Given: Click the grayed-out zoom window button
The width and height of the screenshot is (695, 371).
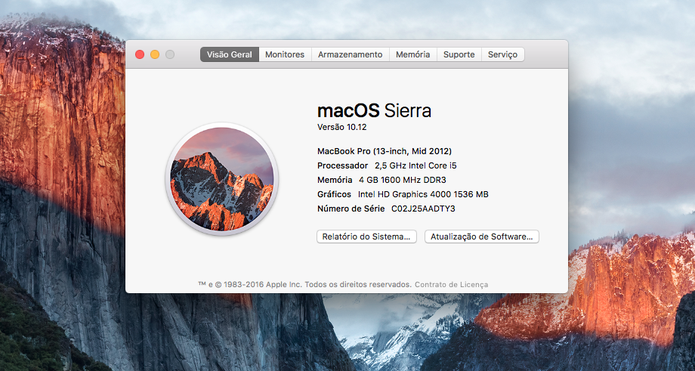Looking at the screenshot, I should click(x=170, y=55).
